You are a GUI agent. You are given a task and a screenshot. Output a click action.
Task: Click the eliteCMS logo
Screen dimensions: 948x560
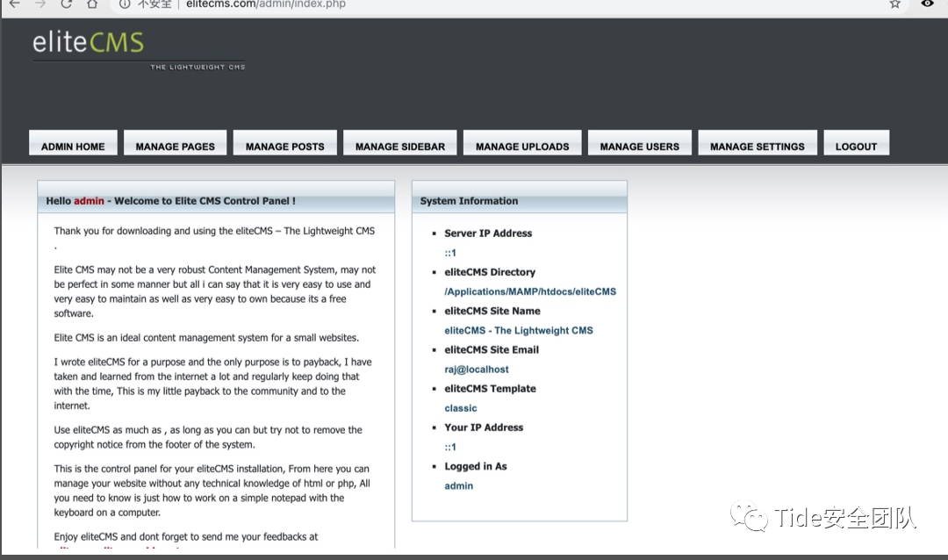pos(89,43)
